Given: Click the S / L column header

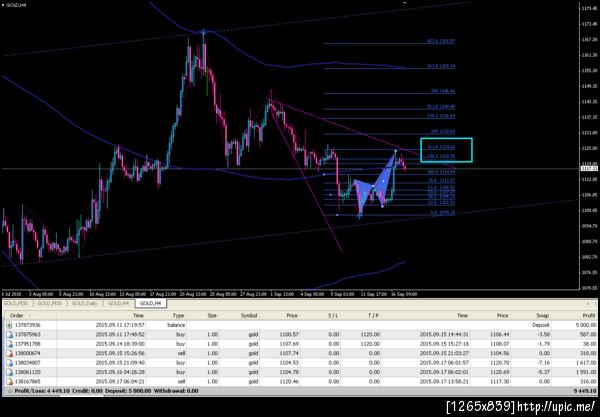Looking at the screenshot, I should [x=333, y=316].
